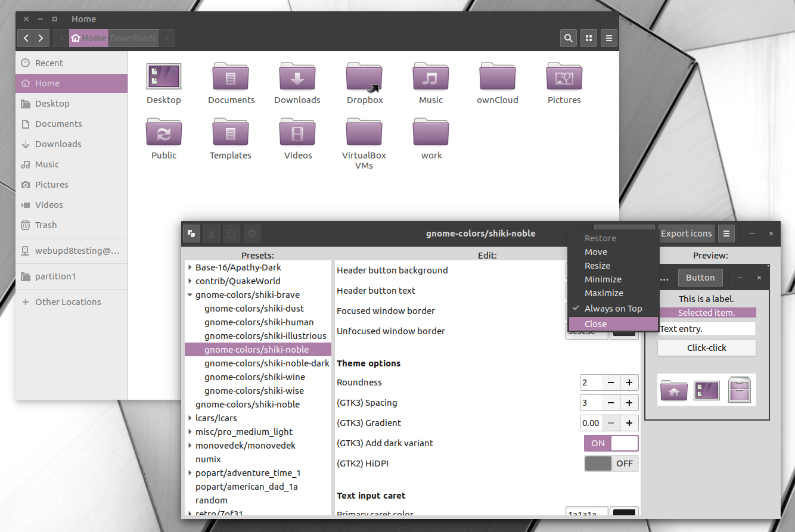Open search in the file manager
Screen dimensions: 795x532
(x=568, y=38)
